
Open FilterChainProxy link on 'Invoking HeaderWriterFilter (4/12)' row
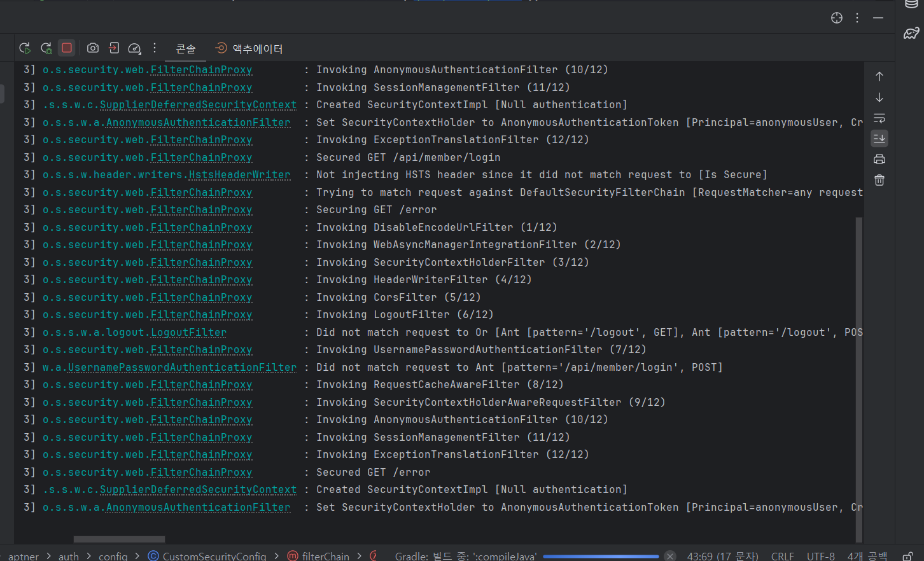pyautogui.click(x=201, y=279)
